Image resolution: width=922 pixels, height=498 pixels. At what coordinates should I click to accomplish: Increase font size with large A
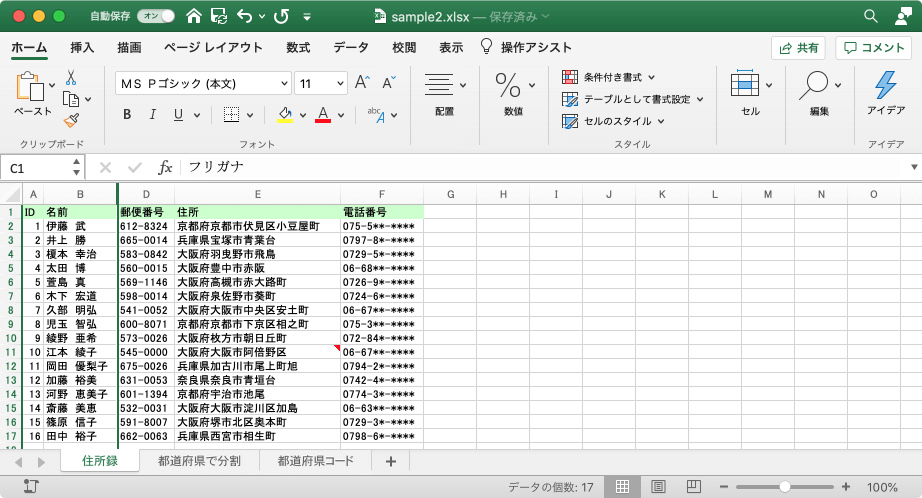[x=362, y=82]
